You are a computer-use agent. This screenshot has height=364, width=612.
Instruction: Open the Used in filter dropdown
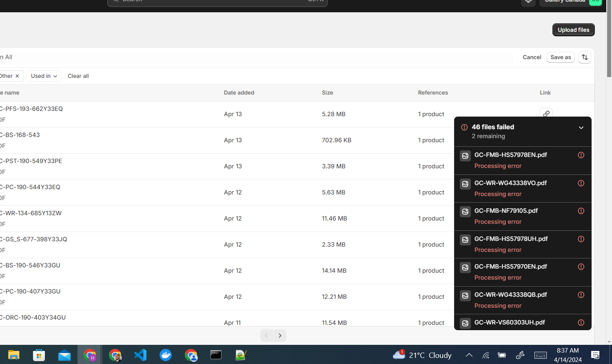[44, 76]
